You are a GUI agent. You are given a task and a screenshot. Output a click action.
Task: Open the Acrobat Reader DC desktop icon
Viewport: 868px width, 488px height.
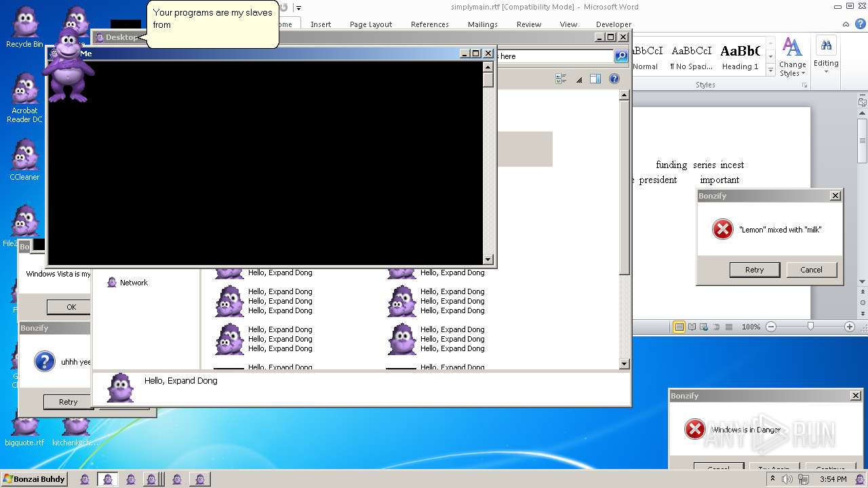click(24, 98)
